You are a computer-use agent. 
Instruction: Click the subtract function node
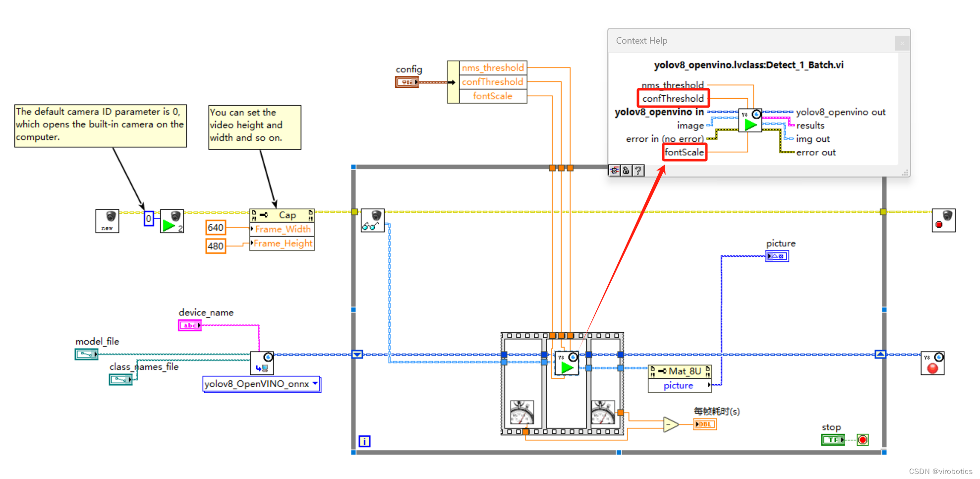click(671, 424)
